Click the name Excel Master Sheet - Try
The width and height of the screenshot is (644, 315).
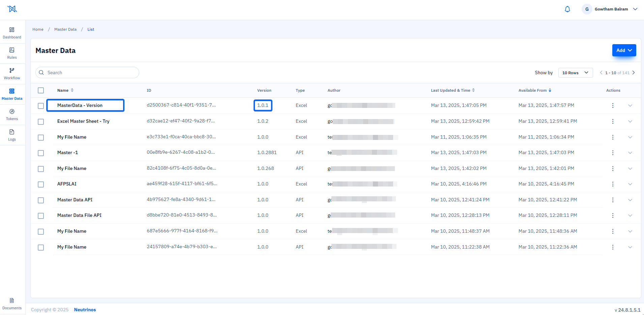pyautogui.click(x=83, y=121)
